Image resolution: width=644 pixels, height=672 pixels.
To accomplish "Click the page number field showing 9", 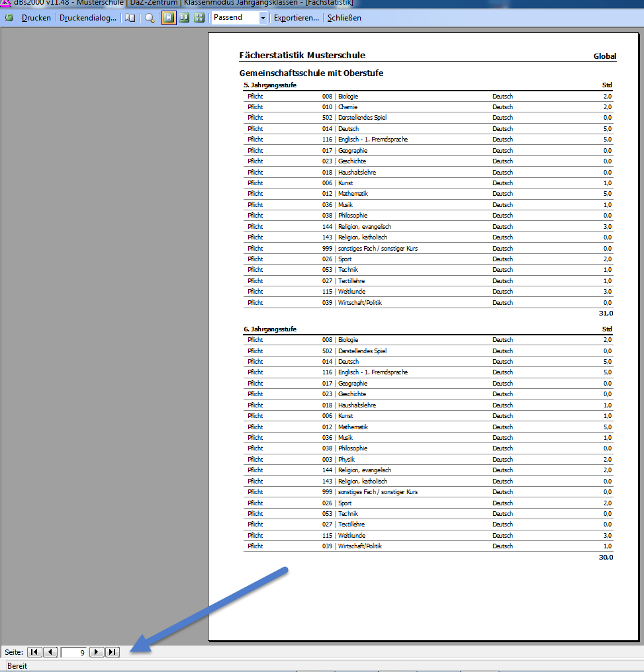I will point(73,652).
